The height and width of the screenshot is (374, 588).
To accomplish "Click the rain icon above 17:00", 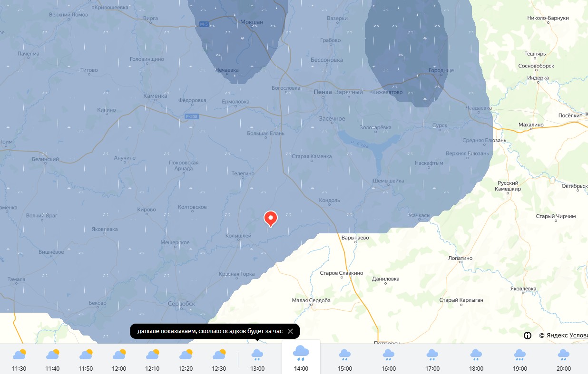I will point(432,355).
